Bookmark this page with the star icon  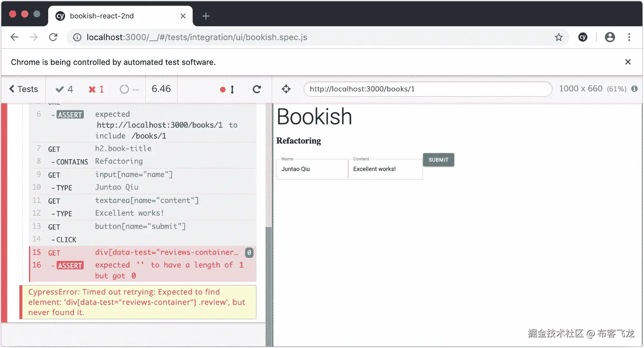pos(559,37)
